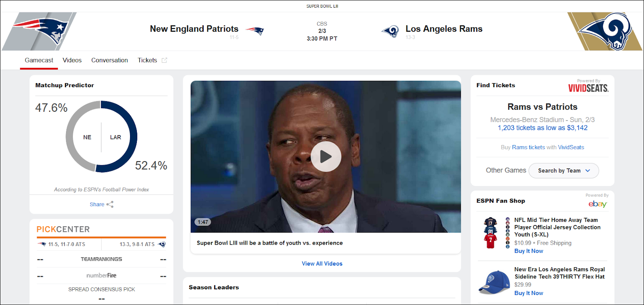Screen dimensions: 644x305
Task: Click Find Tickets heading
Action: point(495,85)
